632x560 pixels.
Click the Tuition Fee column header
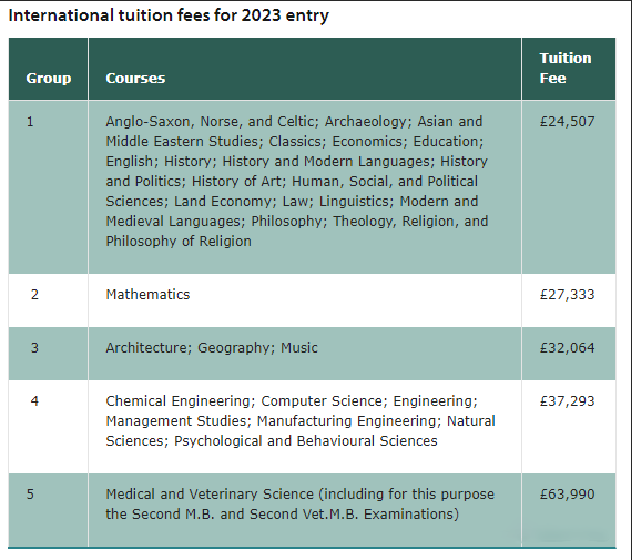coord(568,69)
